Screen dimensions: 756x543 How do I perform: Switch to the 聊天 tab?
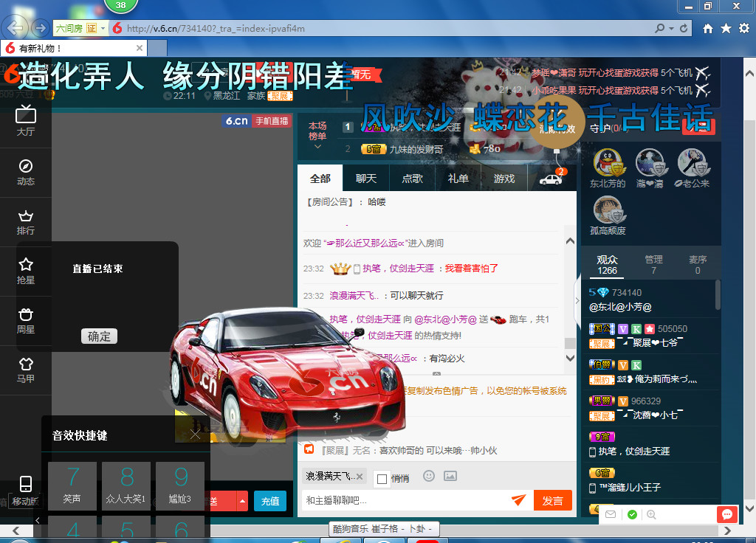(366, 179)
